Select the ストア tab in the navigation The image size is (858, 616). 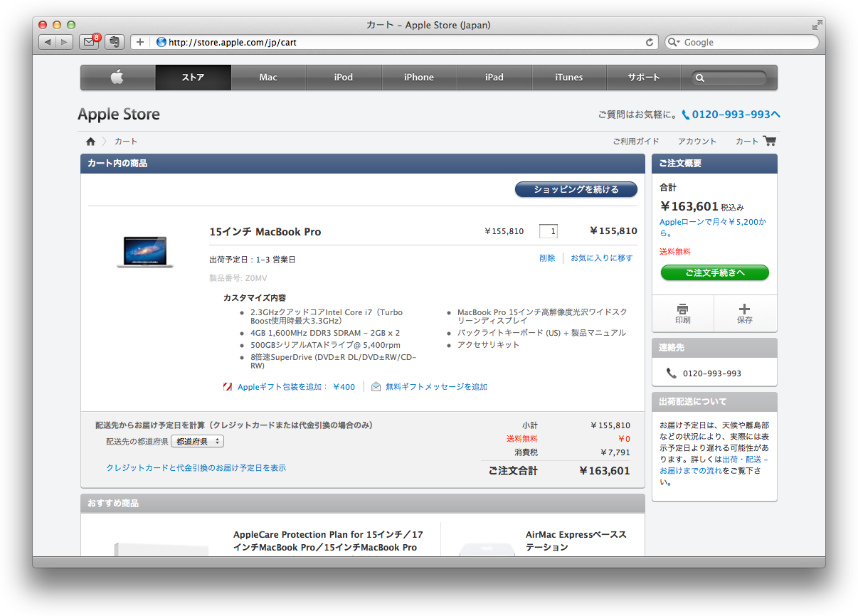pos(193,78)
